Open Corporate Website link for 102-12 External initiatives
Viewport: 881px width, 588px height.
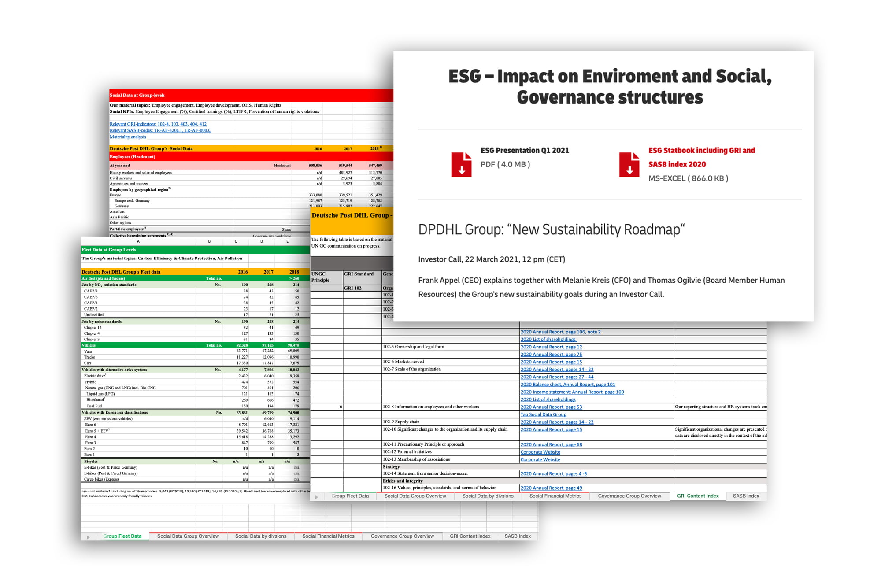540,452
